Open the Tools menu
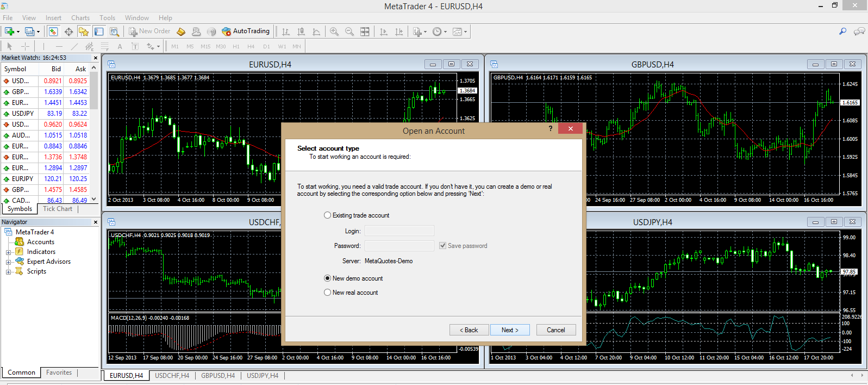Image resolution: width=868 pixels, height=385 pixels. pyautogui.click(x=107, y=18)
